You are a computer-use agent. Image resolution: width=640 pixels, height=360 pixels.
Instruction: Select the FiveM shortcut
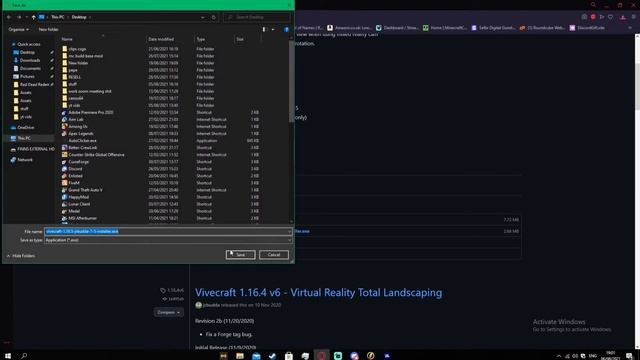point(74,183)
